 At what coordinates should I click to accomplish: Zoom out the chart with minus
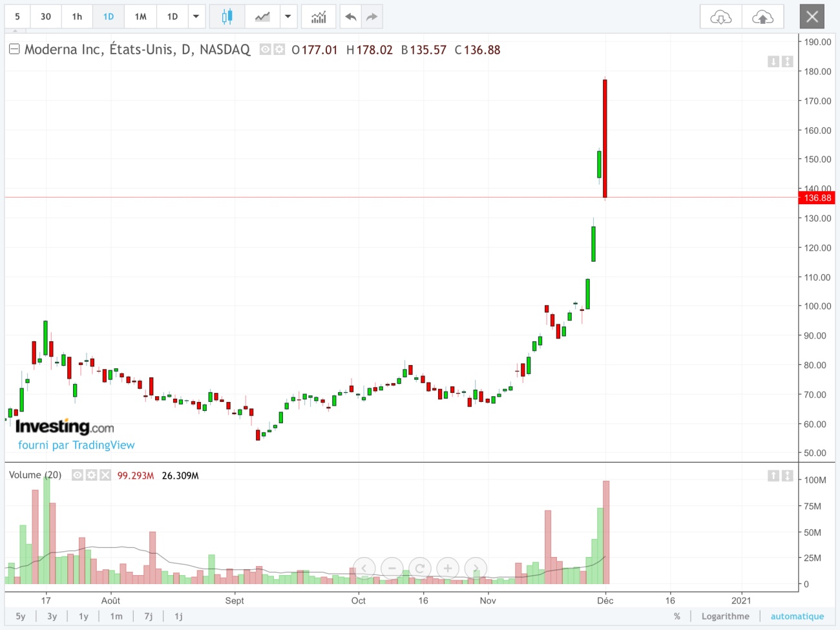pos(392,569)
